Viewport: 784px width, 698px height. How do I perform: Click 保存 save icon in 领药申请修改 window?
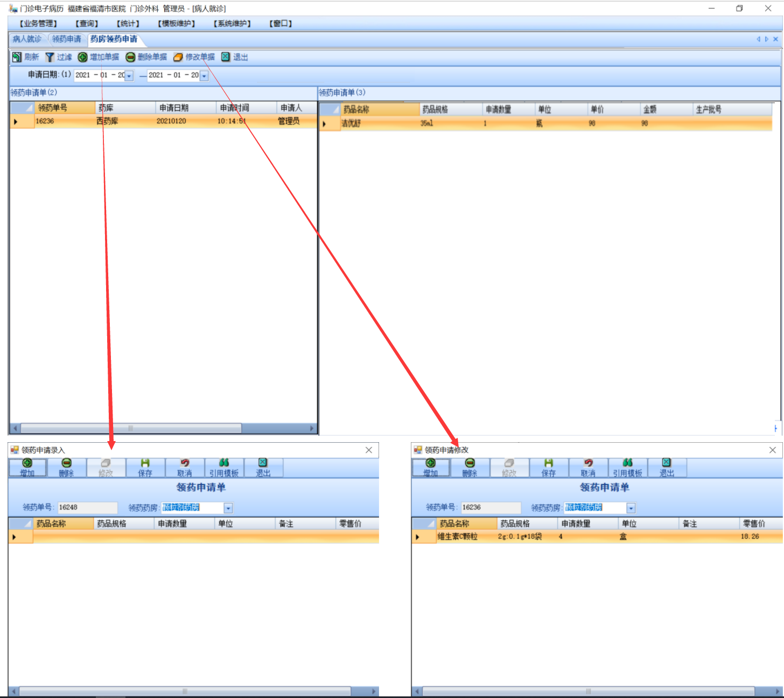point(548,463)
